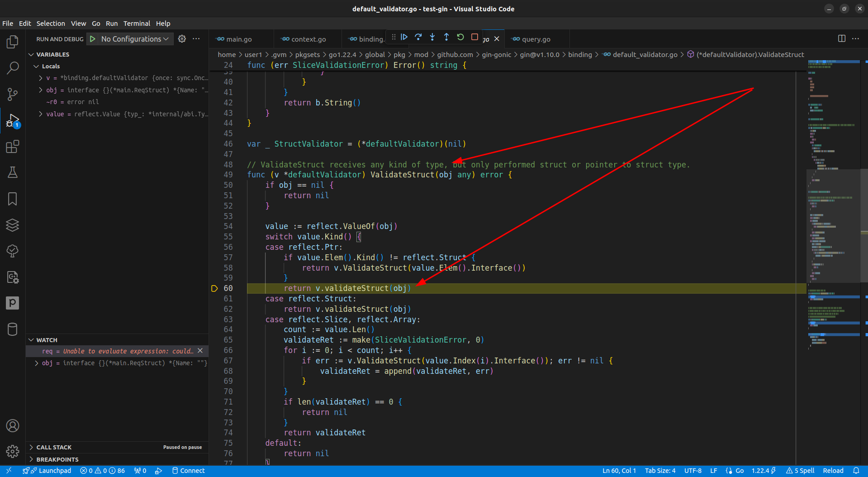Viewport: 868px width, 477px height.
Task: Open Source Control view
Action: coord(13,94)
